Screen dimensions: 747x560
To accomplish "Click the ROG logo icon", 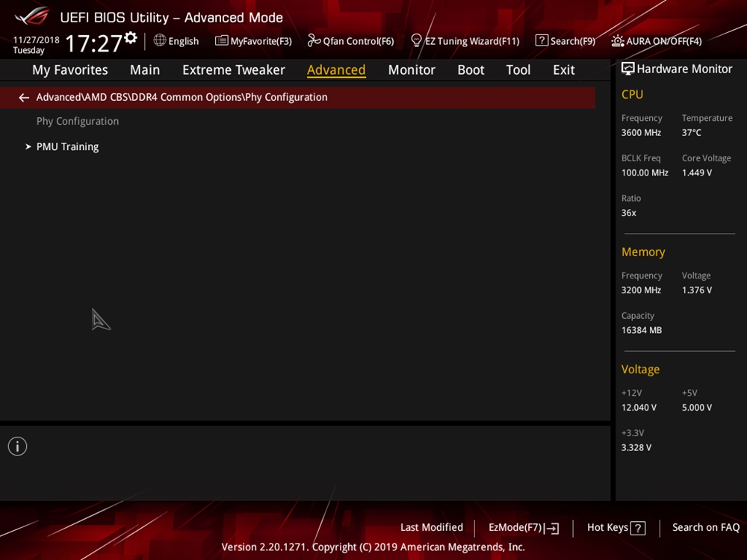I will point(32,16).
